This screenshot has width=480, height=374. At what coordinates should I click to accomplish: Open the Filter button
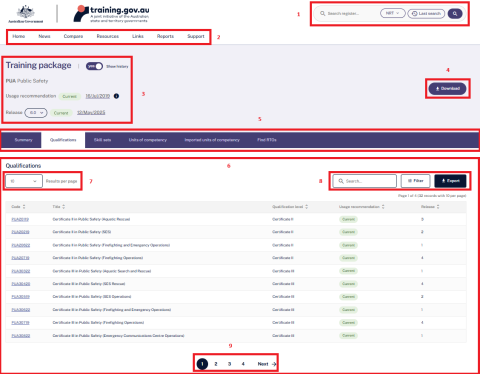[415, 181]
